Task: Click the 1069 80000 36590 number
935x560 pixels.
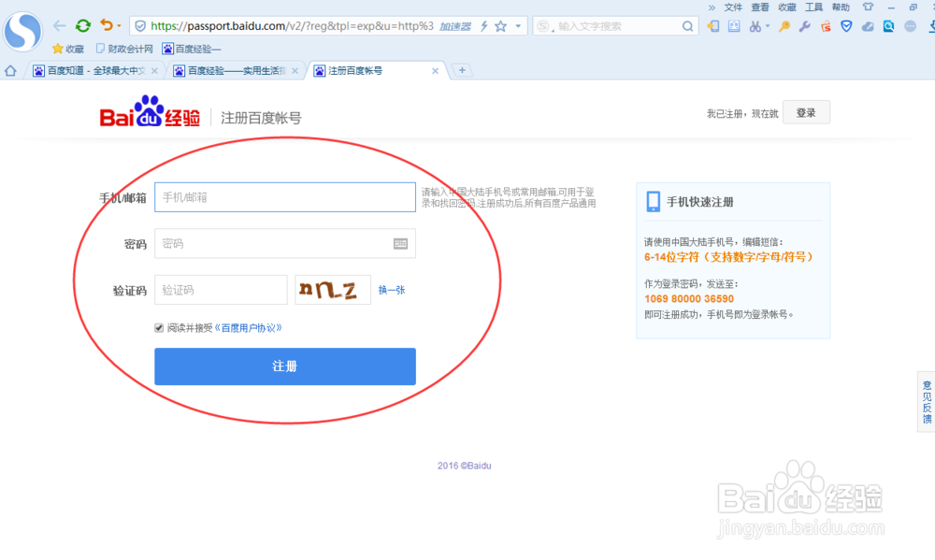Action: [x=689, y=299]
